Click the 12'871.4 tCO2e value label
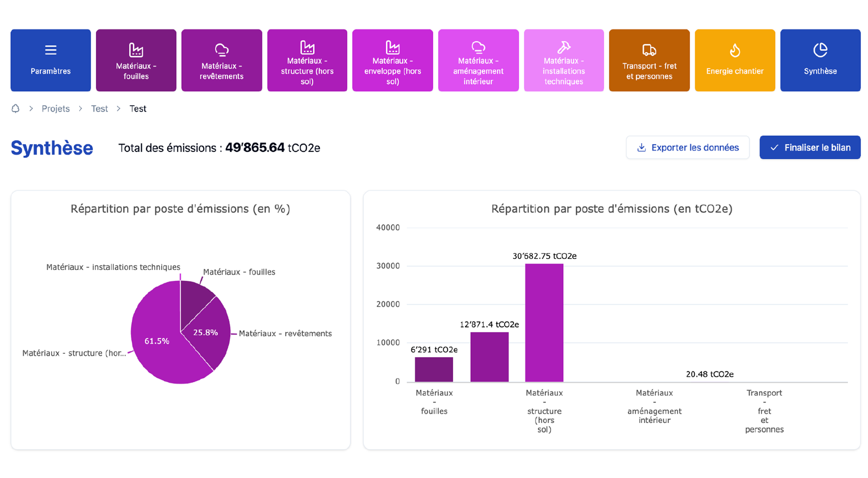Screen dimensions: 868x478 click(x=489, y=325)
